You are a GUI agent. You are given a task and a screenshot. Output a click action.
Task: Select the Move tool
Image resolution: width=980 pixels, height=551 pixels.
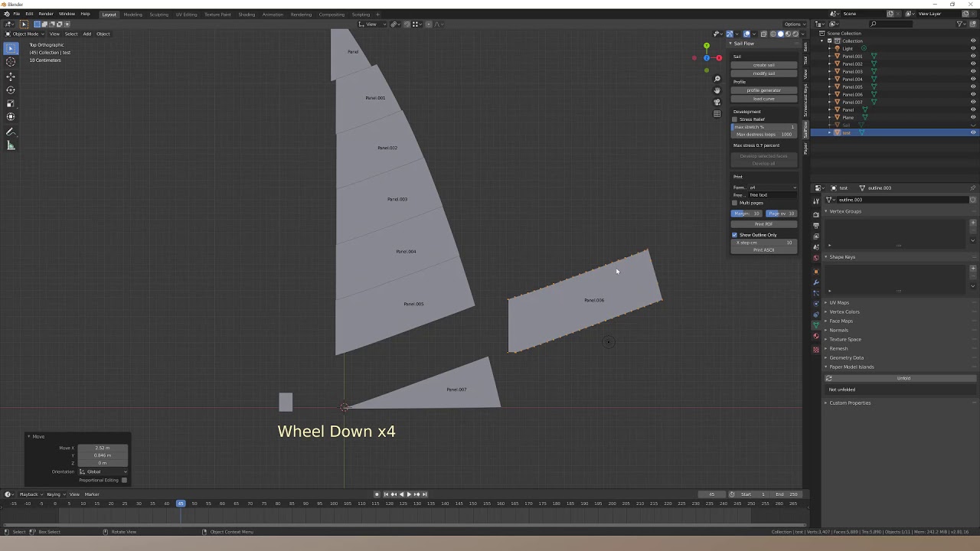(11, 77)
